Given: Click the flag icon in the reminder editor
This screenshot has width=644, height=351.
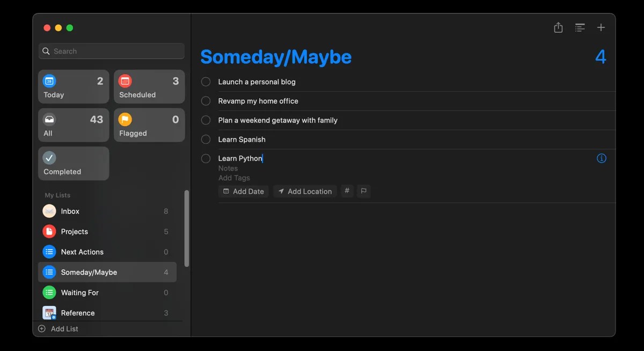Looking at the screenshot, I should point(364,191).
